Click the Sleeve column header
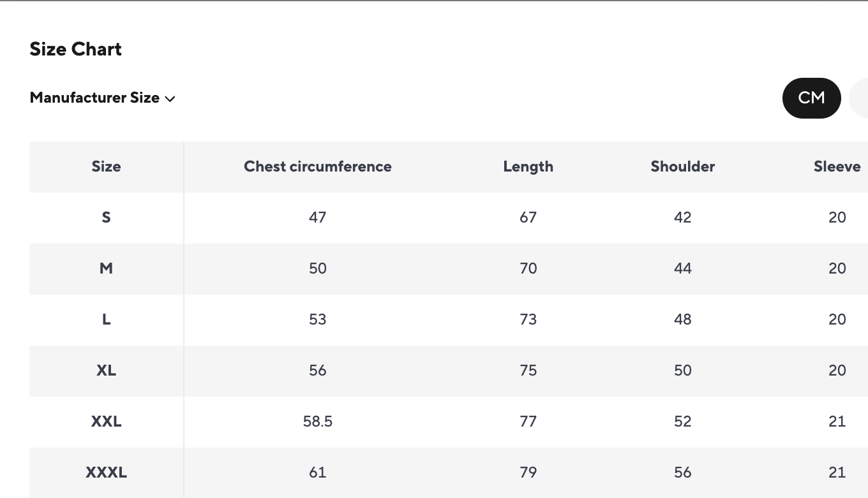 (x=837, y=166)
